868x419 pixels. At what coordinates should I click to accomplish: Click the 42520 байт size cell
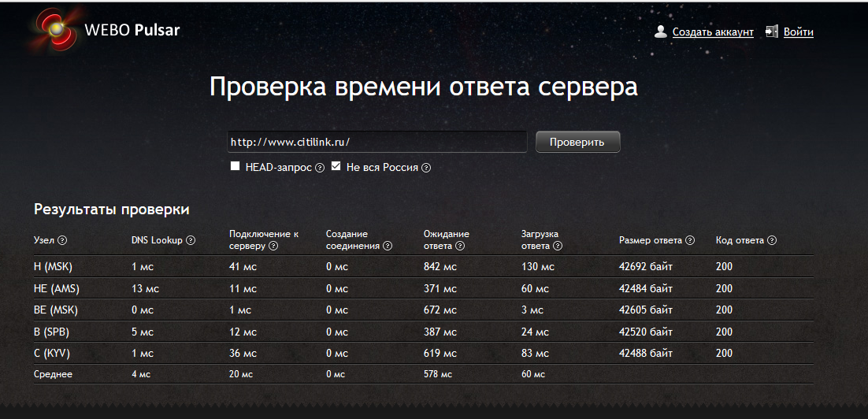[645, 332]
